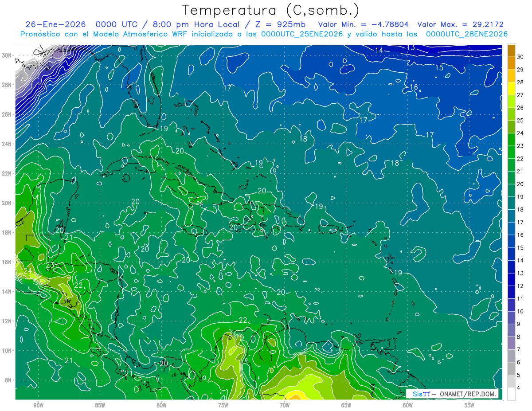Click the "ONAMET/REP.DOM." logo label
The width and height of the screenshot is (532, 411).
(468, 394)
